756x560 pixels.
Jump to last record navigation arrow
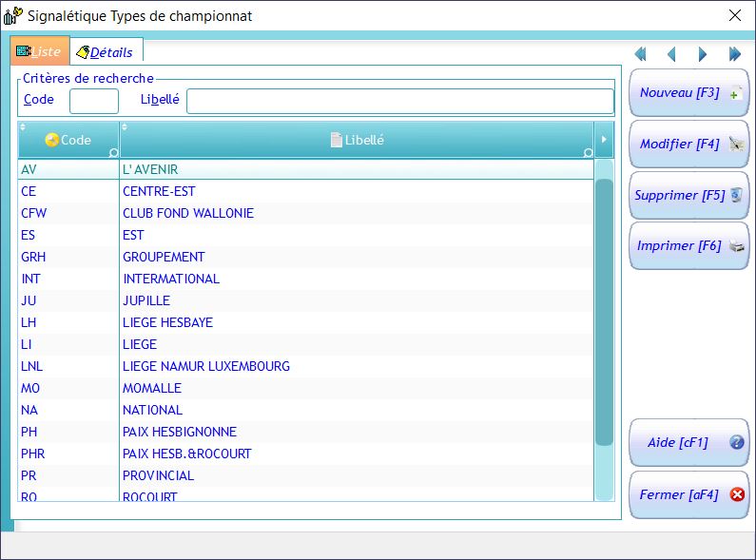pos(734,54)
